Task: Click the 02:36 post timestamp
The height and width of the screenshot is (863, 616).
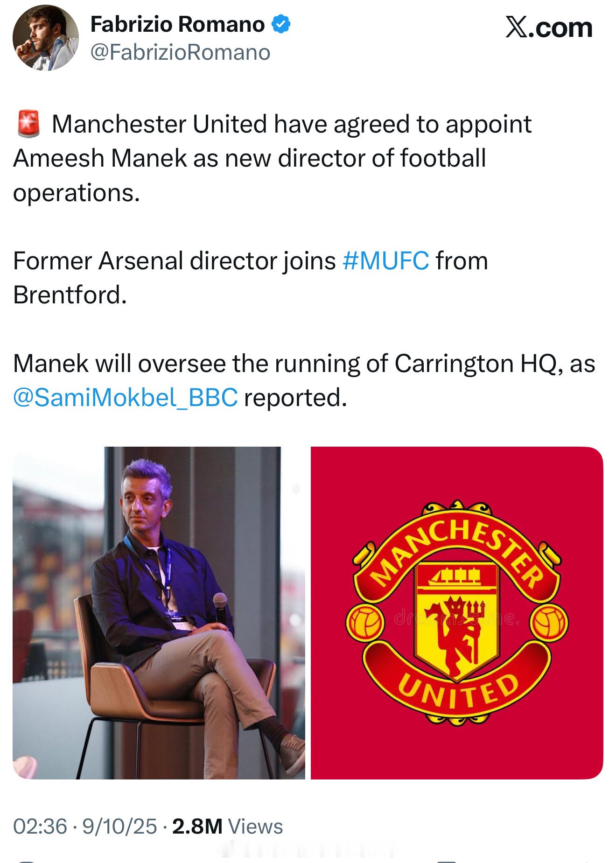Action: point(40,826)
